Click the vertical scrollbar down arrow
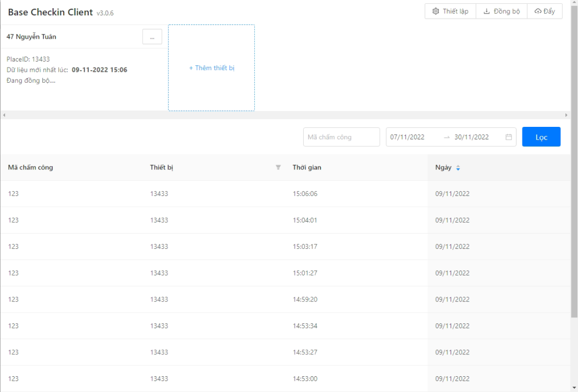The height and width of the screenshot is (392, 578). point(574,388)
